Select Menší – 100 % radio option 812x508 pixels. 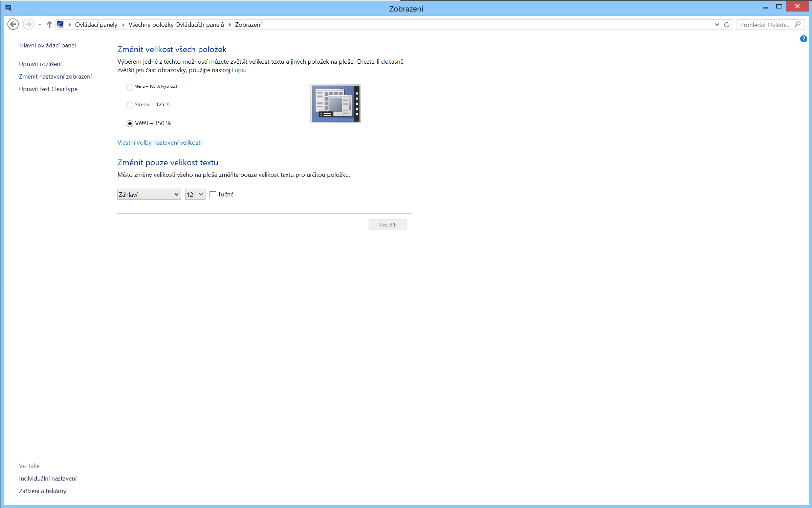coord(130,87)
